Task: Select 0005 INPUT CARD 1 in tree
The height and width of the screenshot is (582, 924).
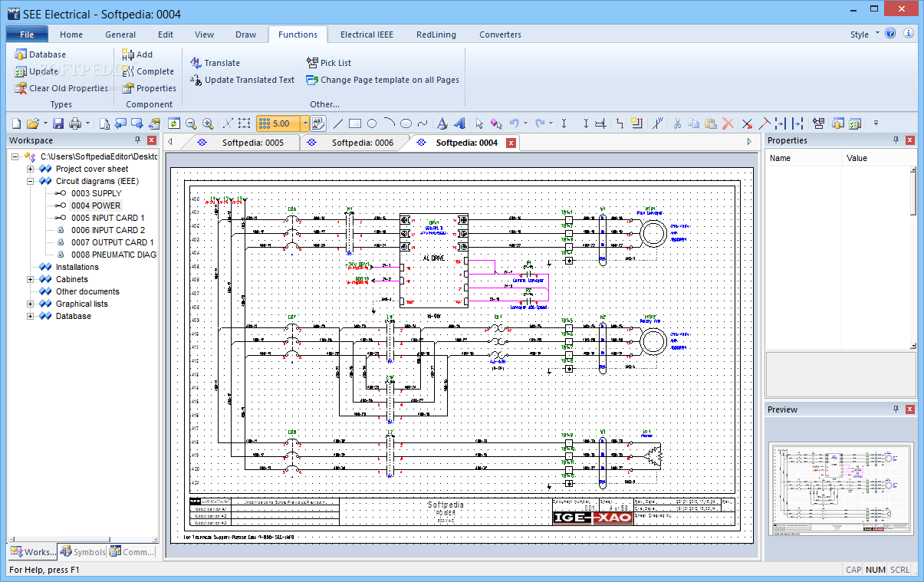Action: [x=107, y=218]
